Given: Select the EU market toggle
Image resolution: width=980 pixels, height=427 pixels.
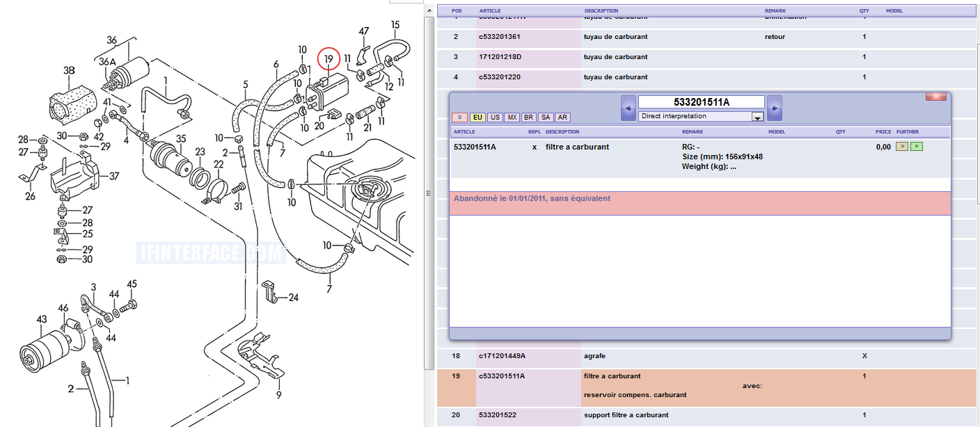Looking at the screenshot, I should coord(477,118).
